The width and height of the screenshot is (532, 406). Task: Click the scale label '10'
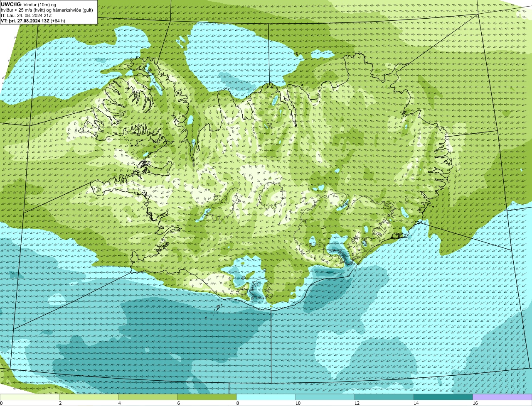coord(298,403)
